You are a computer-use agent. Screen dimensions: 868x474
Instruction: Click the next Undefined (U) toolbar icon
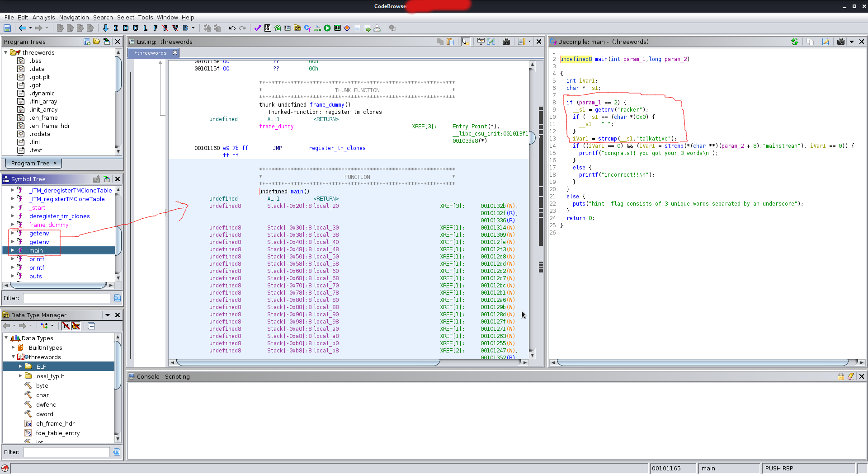(x=136, y=28)
